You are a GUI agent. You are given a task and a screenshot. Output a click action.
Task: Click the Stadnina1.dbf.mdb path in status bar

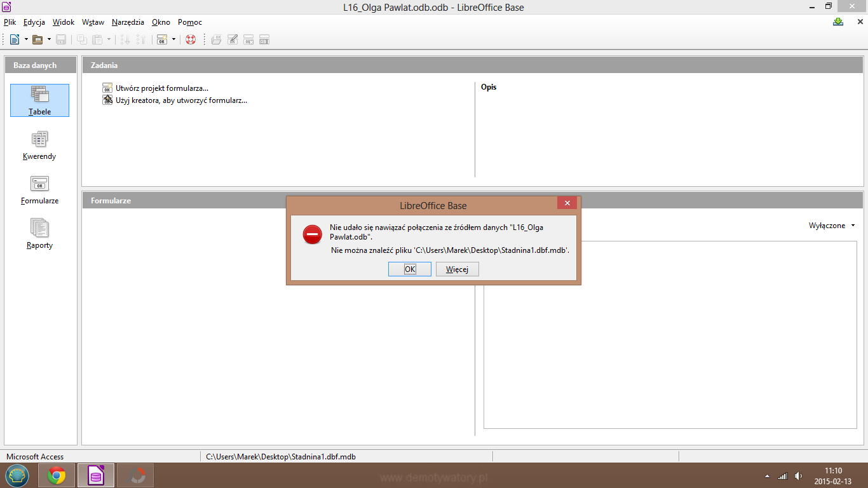click(281, 456)
